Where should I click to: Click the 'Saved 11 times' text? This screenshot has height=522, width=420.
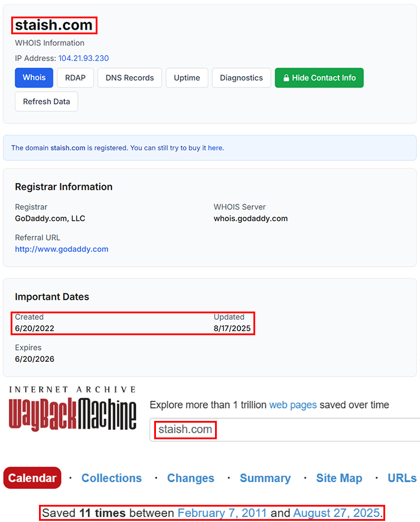coord(84,513)
